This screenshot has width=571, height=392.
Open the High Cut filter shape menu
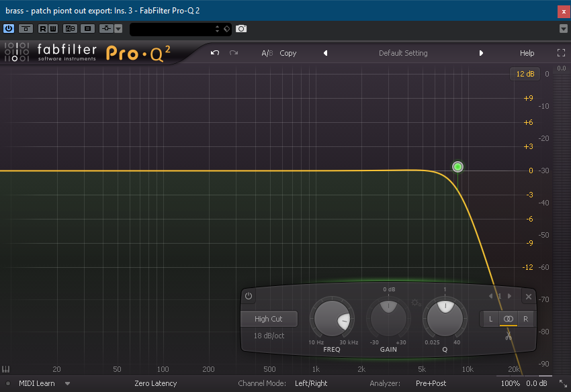click(x=269, y=319)
